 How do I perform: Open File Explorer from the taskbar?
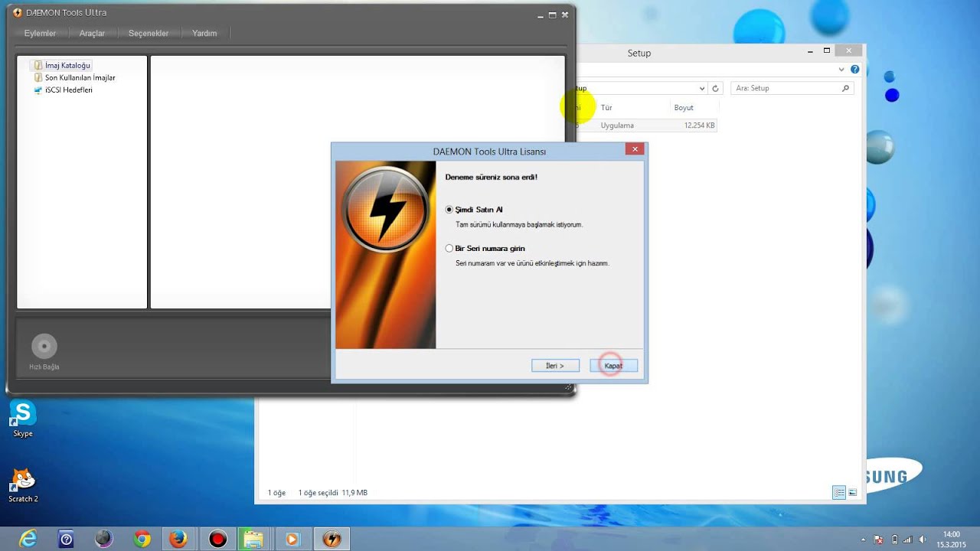point(255,540)
